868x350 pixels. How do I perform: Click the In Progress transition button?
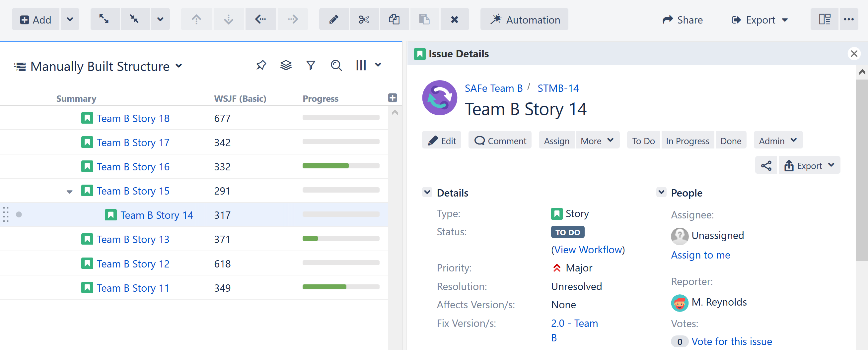[x=687, y=141]
